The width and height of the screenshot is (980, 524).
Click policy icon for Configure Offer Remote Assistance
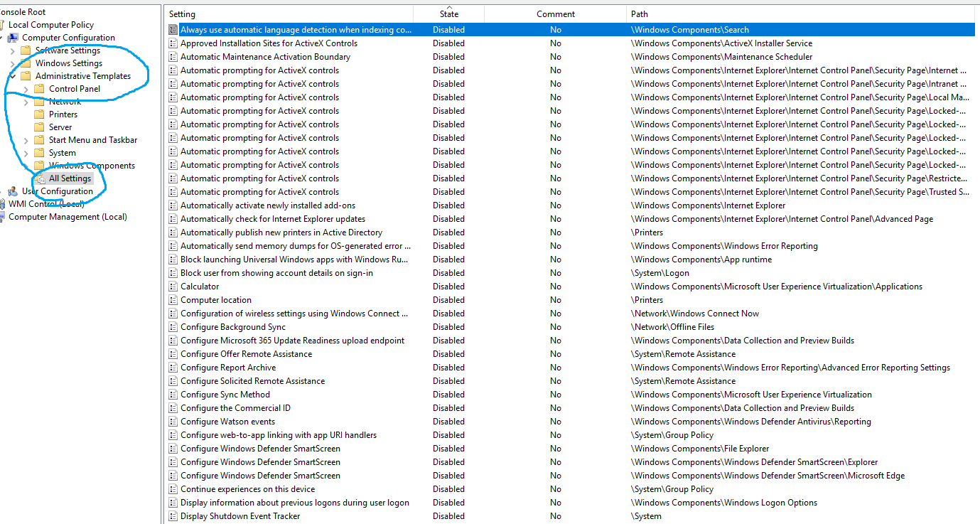click(x=173, y=354)
